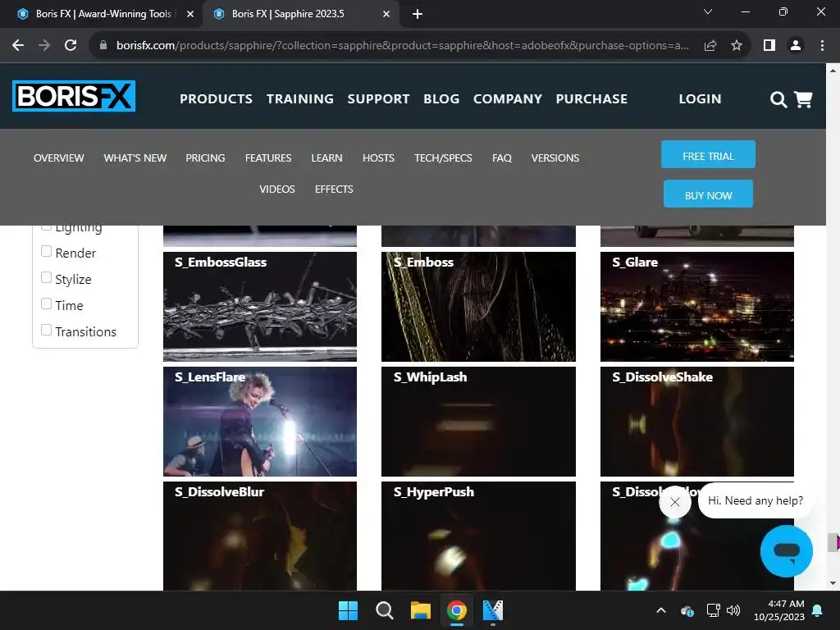The width and height of the screenshot is (840, 630).
Task: Share this page via the share icon
Action: [710, 46]
